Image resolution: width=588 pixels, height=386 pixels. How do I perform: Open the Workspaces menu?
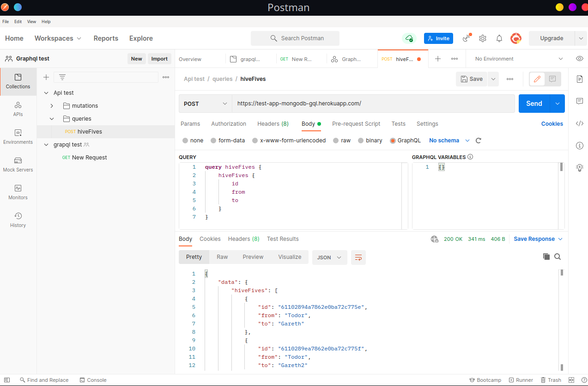[58, 38]
